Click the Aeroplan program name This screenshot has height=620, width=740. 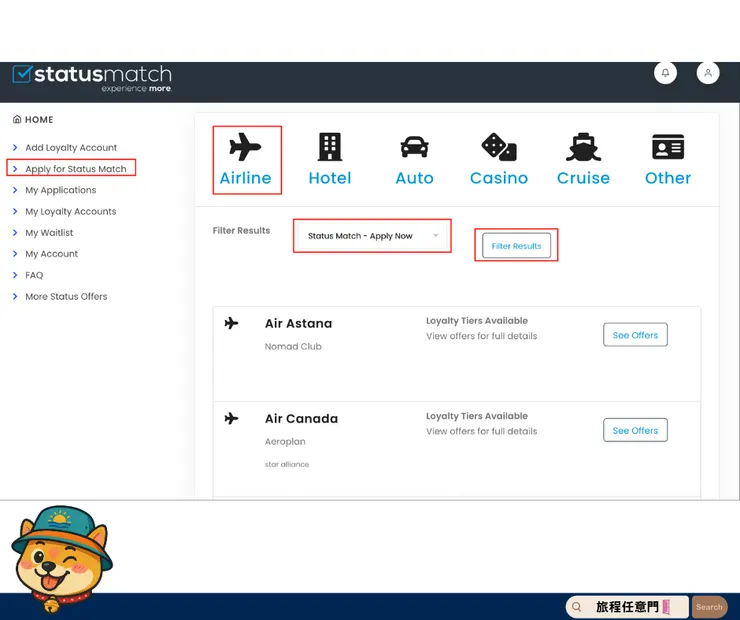click(x=285, y=442)
